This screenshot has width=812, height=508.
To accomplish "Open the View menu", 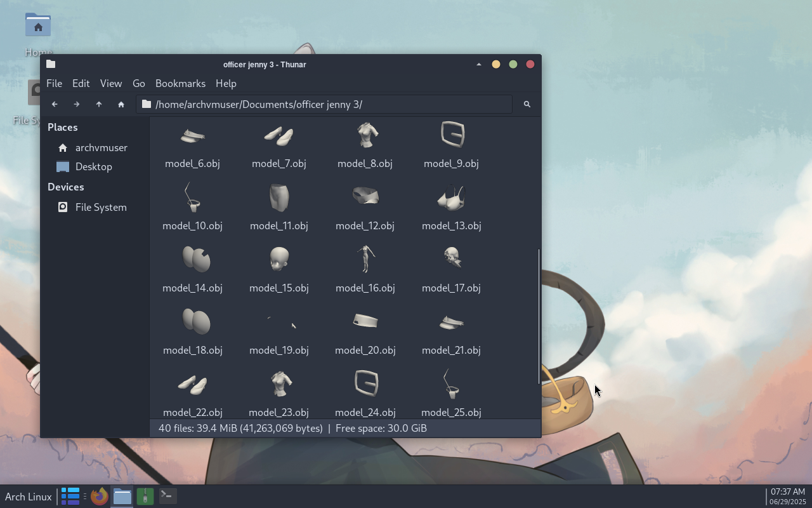I will [x=110, y=83].
